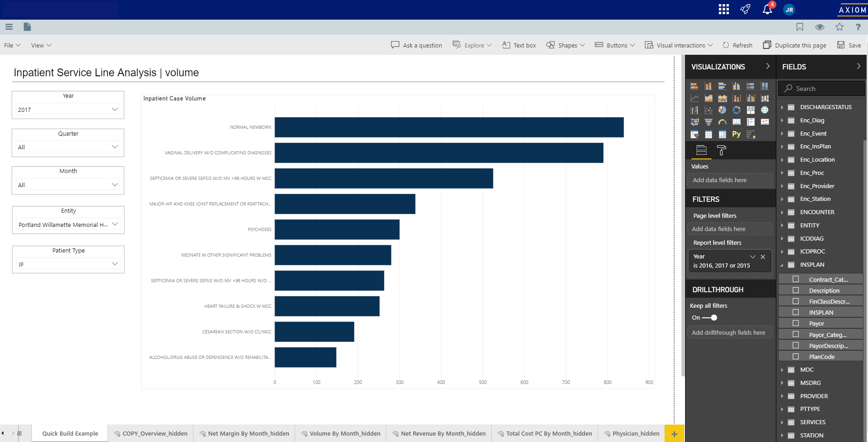The height and width of the screenshot is (442, 868).
Task: Select the funnel chart visualization
Action: (708, 122)
